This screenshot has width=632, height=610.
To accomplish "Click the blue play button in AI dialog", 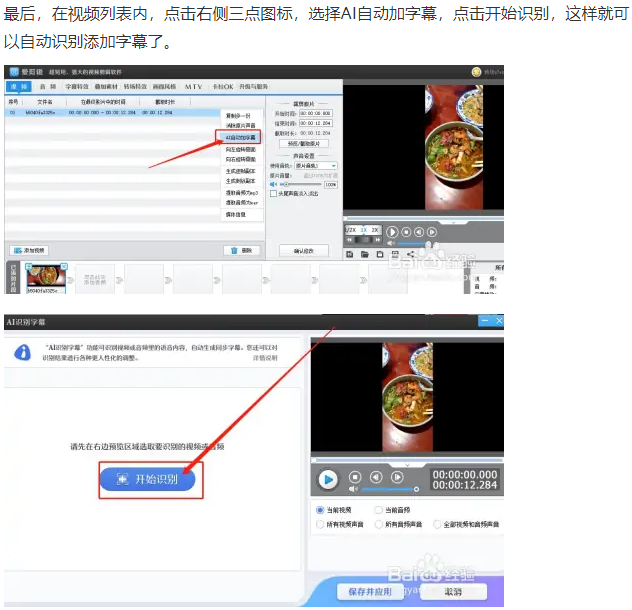I will 328,479.
